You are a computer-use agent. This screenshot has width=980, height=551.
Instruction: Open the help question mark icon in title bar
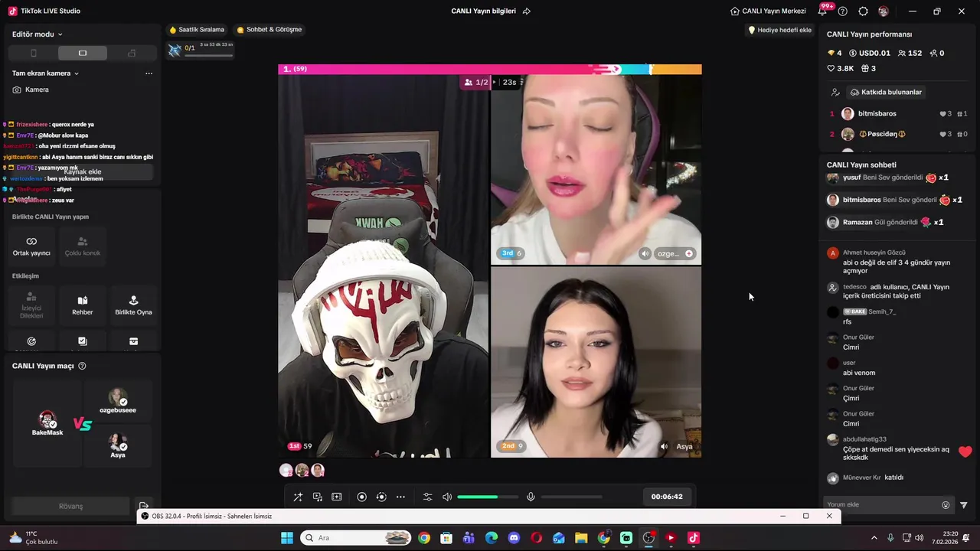tap(843, 11)
